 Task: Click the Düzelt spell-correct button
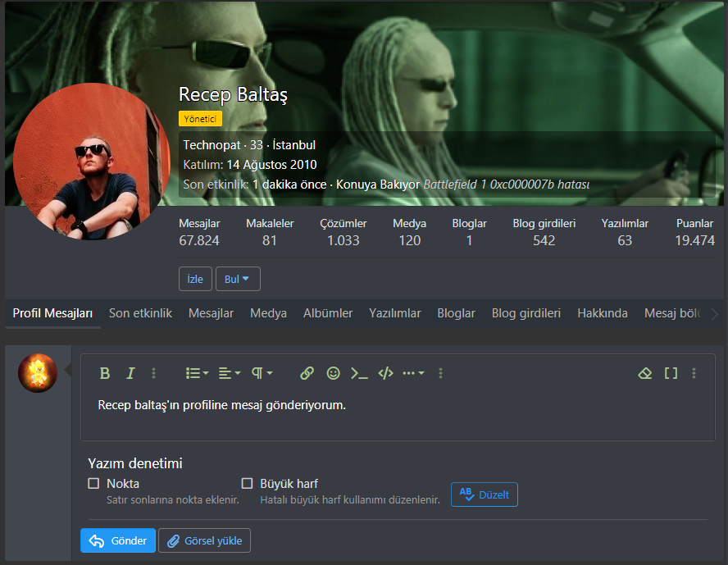click(485, 494)
